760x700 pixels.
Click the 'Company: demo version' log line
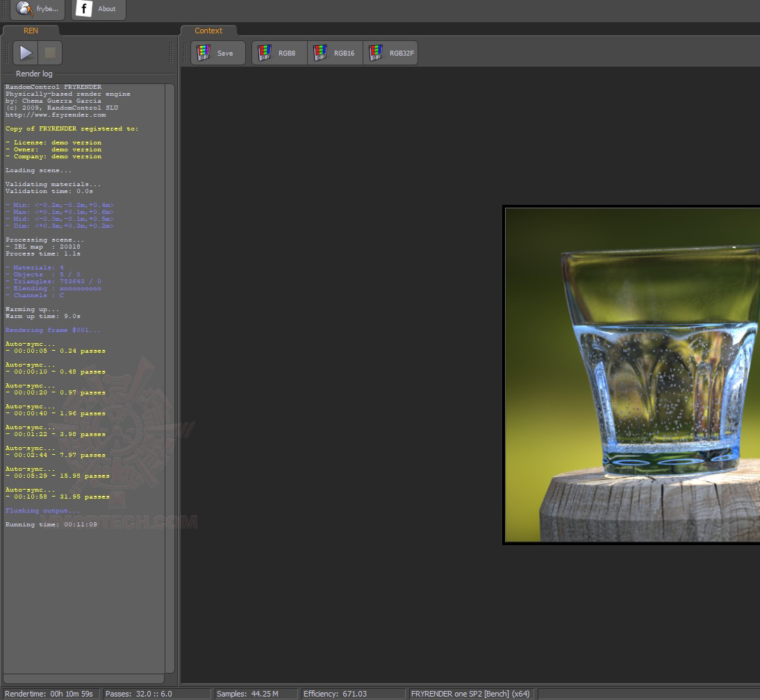(x=53, y=156)
